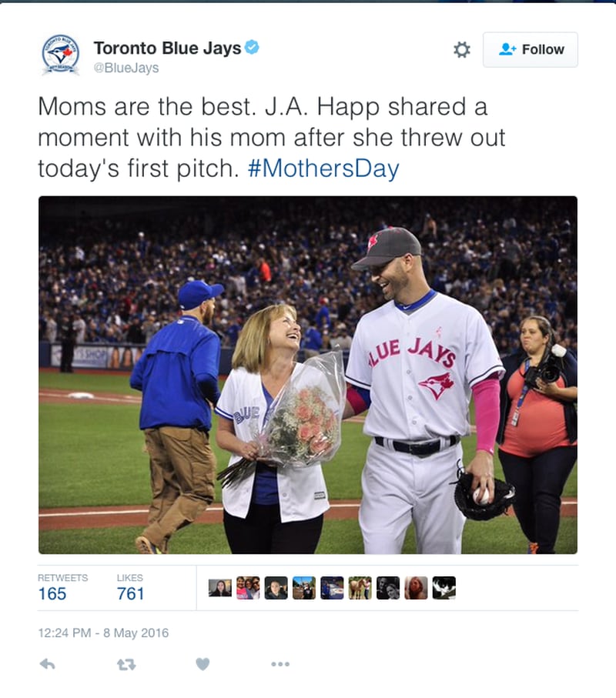616x698 pixels.
Task: Click the @BlueJays handle
Action: pyautogui.click(x=126, y=68)
